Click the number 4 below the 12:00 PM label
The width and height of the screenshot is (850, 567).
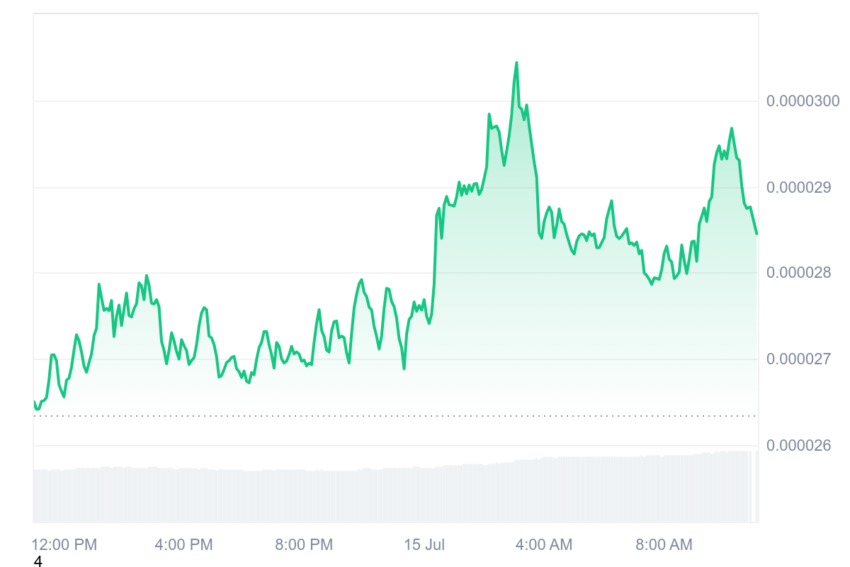click(37, 561)
